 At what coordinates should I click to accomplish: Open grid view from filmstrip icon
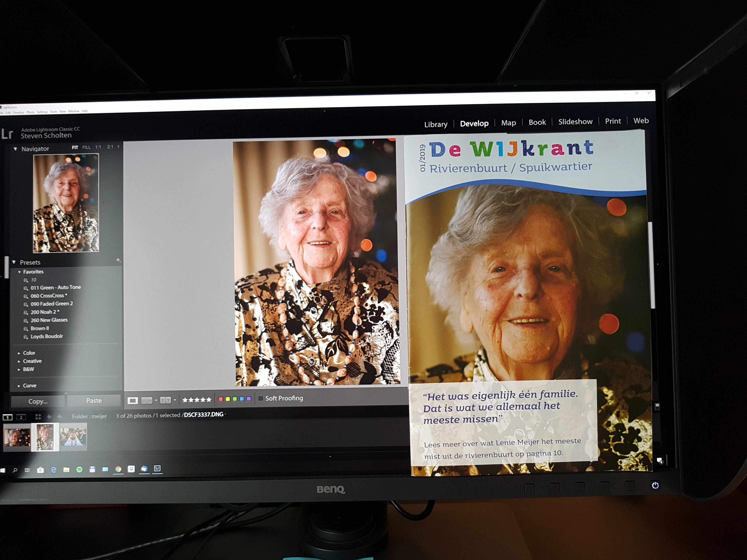click(38, 417)
